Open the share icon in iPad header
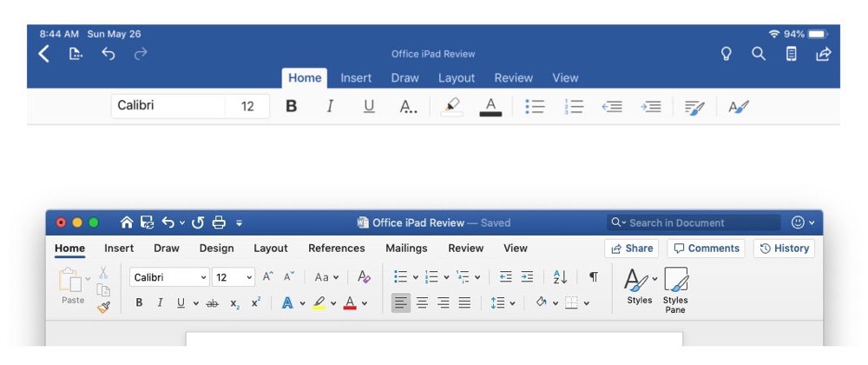The height and width of the screenshot is (365, 868). [x=823, y=54]
